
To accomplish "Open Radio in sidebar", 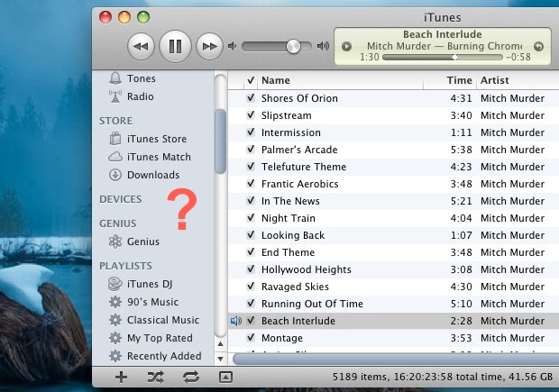I will coord(141,96).
